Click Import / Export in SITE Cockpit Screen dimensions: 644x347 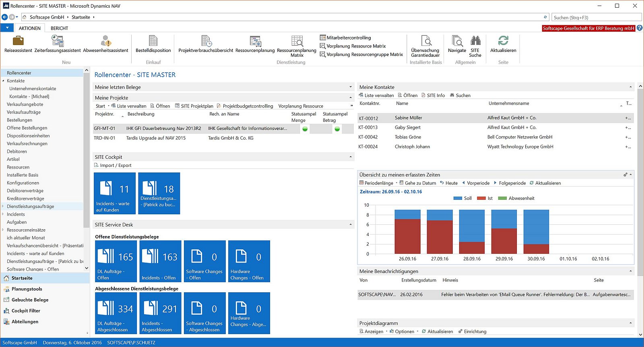(113, 165)
